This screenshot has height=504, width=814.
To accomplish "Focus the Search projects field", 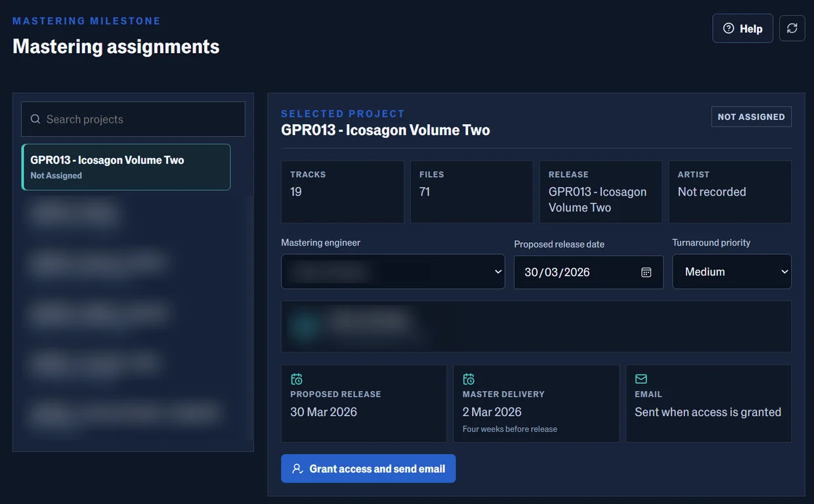I will (x=133, y=119).
